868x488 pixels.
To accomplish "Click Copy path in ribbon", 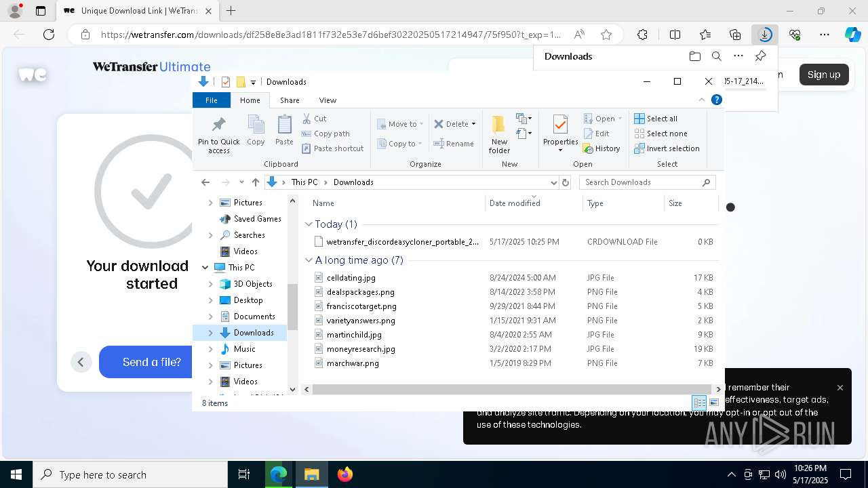I will (x=325, y=134).
